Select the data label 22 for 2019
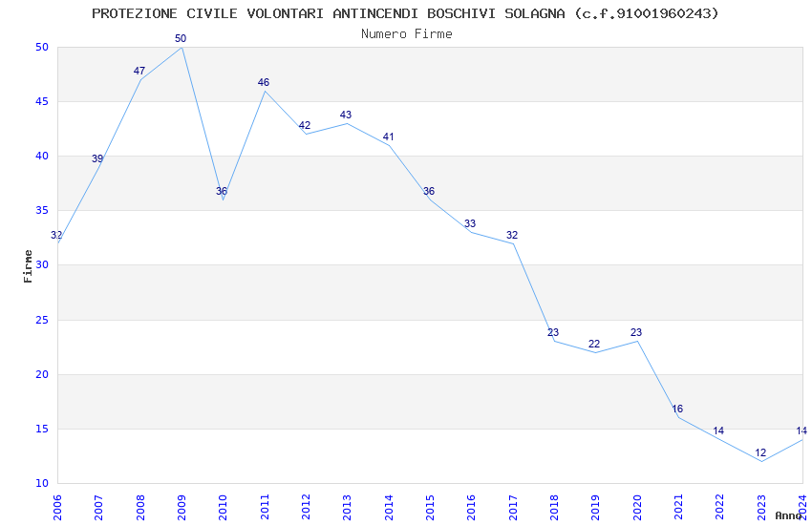This screenshot has height=525, width=812. coord(594,344)
